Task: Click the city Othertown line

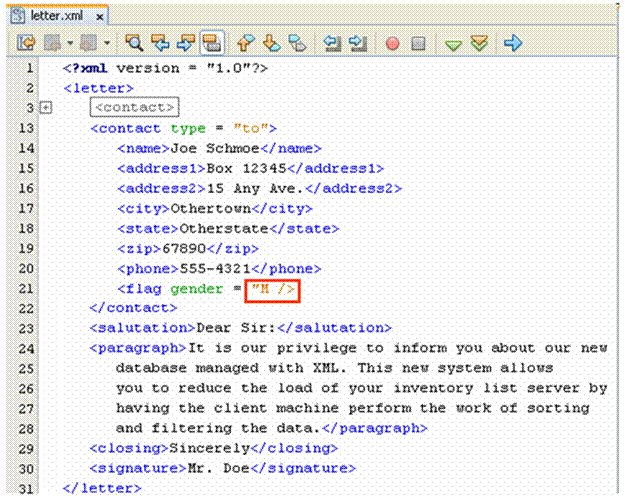Action: point(214,208)
